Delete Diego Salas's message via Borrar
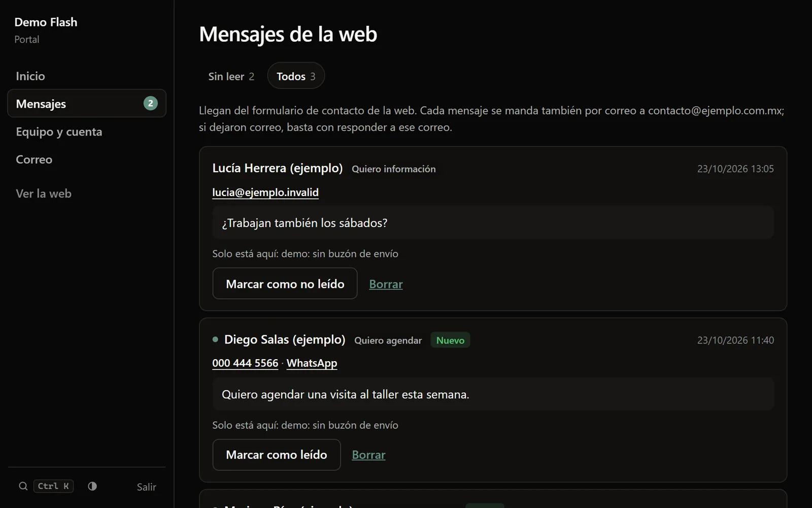This screenshot has height=508, width=812. click(x=368, y=455)
